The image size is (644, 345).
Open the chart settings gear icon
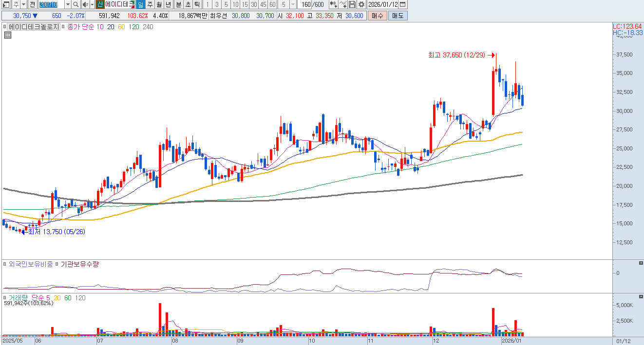click(x=361, y=4)
